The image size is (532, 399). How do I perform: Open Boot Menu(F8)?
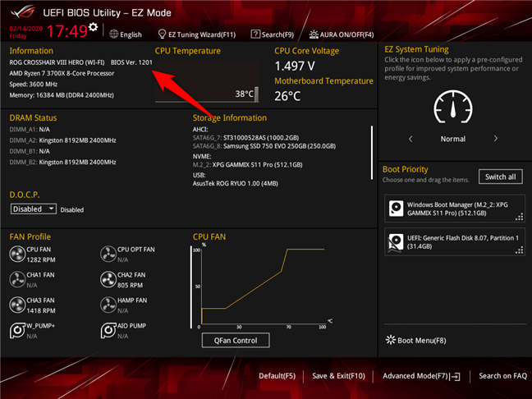click(416, 341)
